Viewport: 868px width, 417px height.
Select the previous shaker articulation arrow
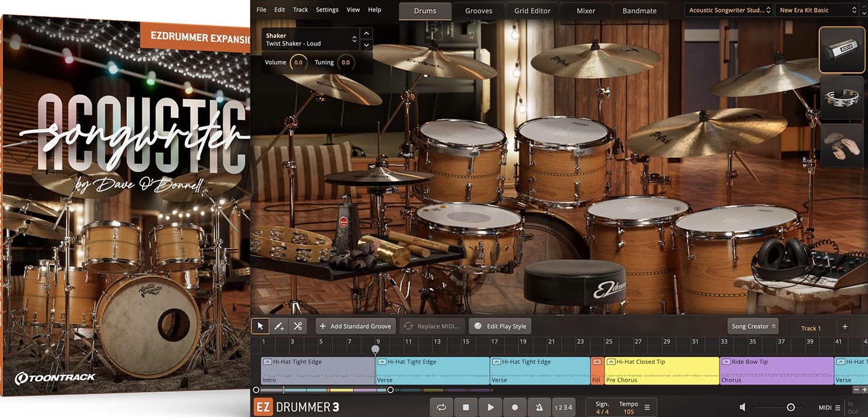[366, 33]
